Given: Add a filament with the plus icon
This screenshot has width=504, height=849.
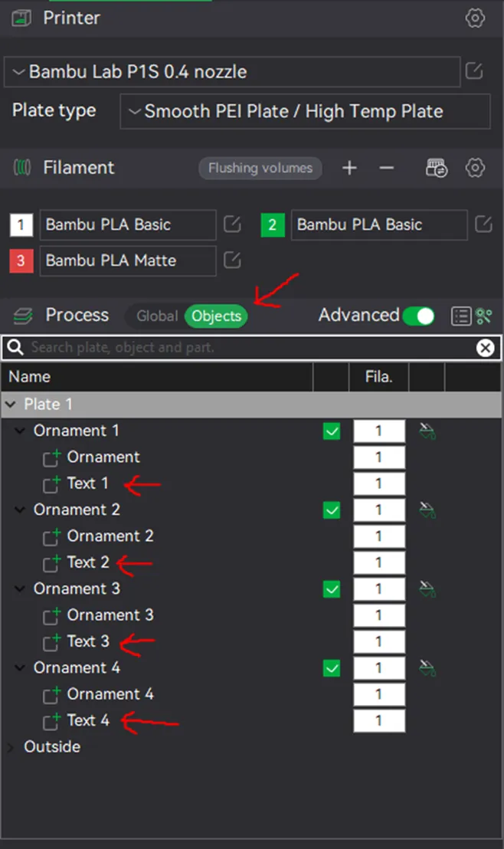Looking at the screenshot, I should (349, 168).
